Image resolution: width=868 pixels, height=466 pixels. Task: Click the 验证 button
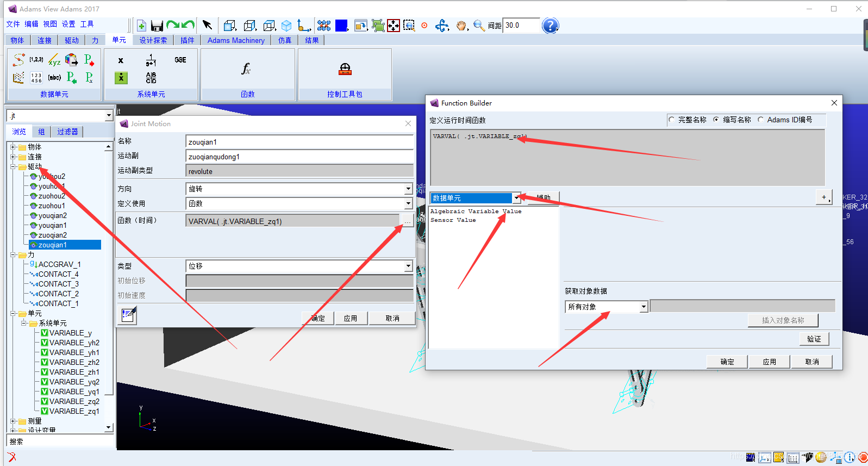point(814,339)
